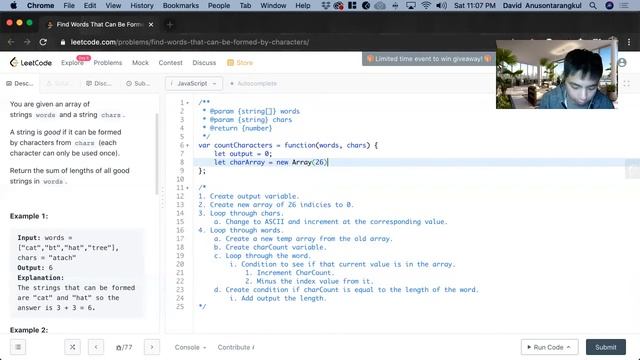
Task: Switch to the Discuss tab in problem panel
Action: coord(99,83)
